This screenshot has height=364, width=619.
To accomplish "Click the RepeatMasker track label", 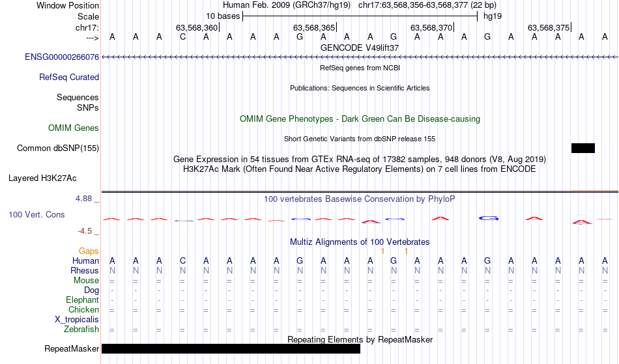I will click(72, 348).
